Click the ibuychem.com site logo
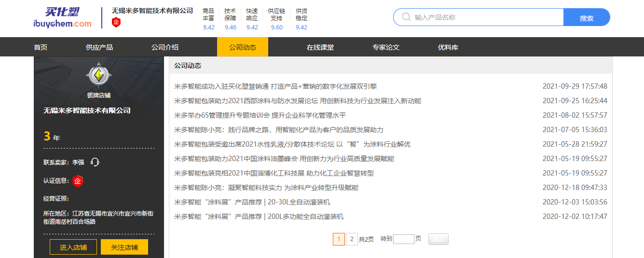 62,18
